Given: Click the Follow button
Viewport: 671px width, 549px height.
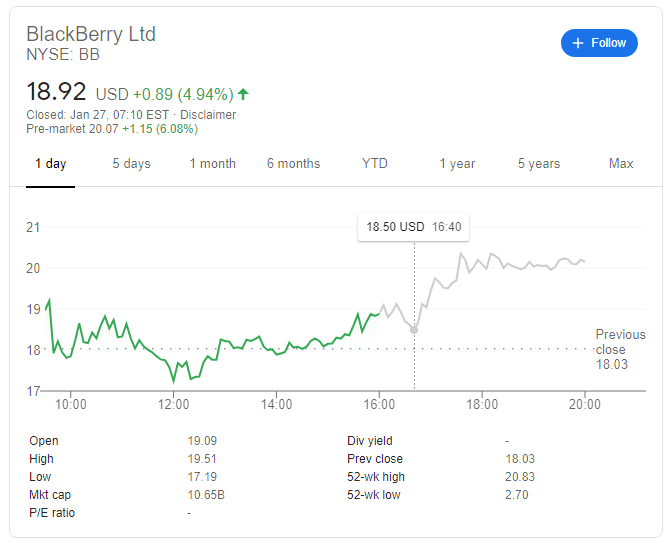Looking at the screenshot, I should click(x=599, y=43).
